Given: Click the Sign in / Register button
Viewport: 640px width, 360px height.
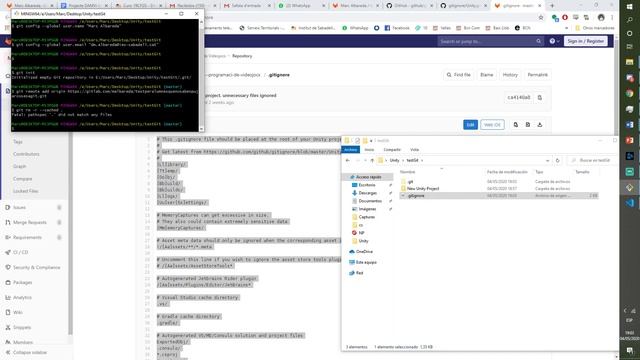Looking at the screenshot, I should click(586, 41).
